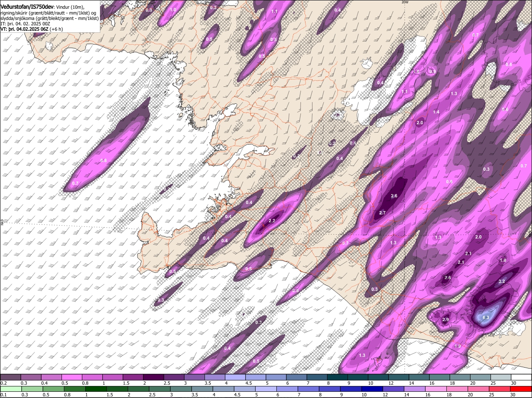Click the 1.8 value on the map
Image resolution: width=532 pixels, height=398 pixels.
click(x=502, y=260)
